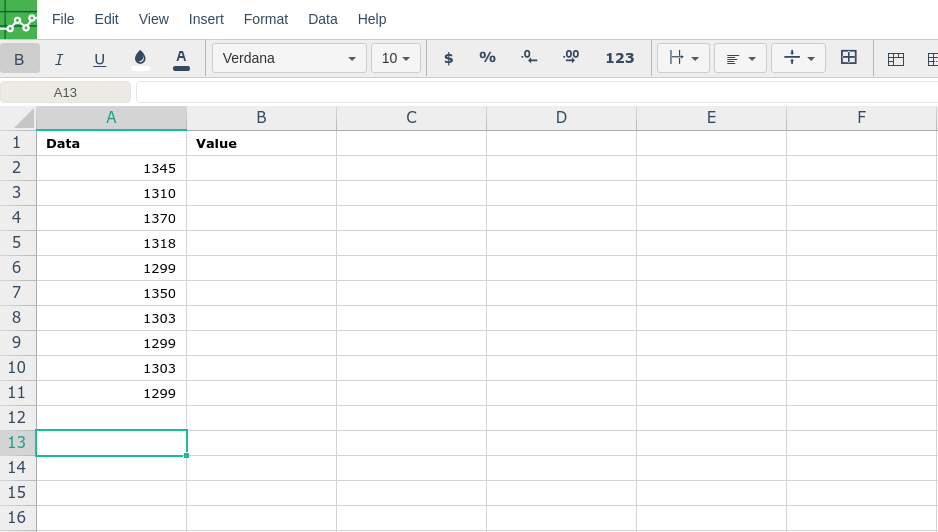Apply currency format with dollar icon
This screenshot has width=938, height=532.
pyautogui.click(x=448, y=58)
